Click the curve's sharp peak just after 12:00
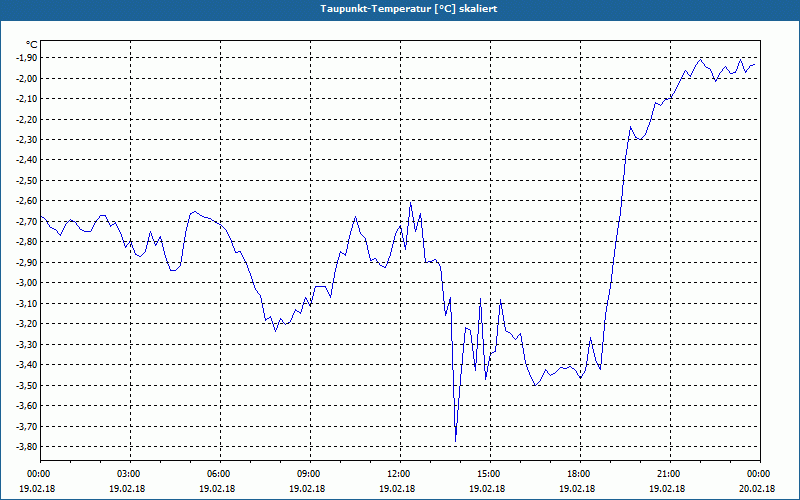 tap(410, 203)
